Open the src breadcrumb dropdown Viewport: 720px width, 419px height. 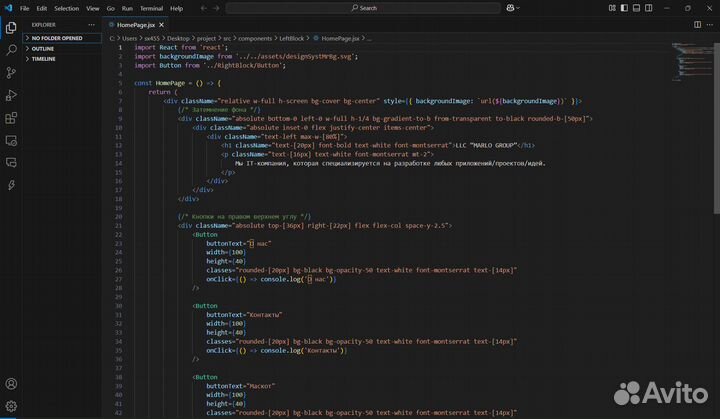click(227, 39)
